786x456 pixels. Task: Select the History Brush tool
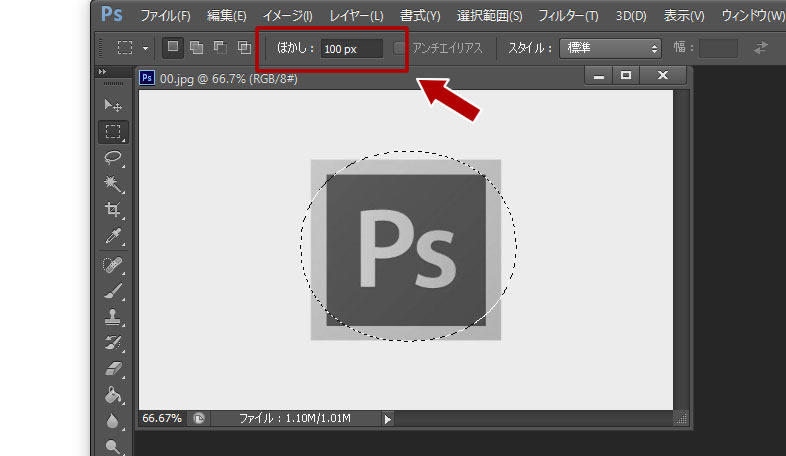pyautogui.click(x=113, y=343)
